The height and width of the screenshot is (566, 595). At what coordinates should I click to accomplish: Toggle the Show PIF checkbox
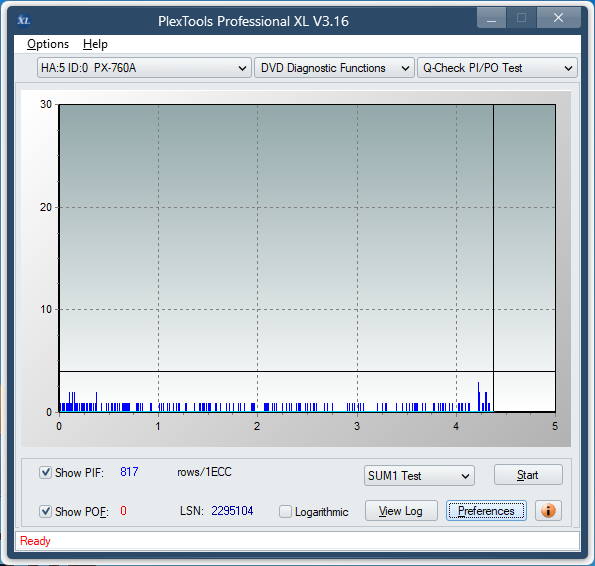[x=45, y=473]
